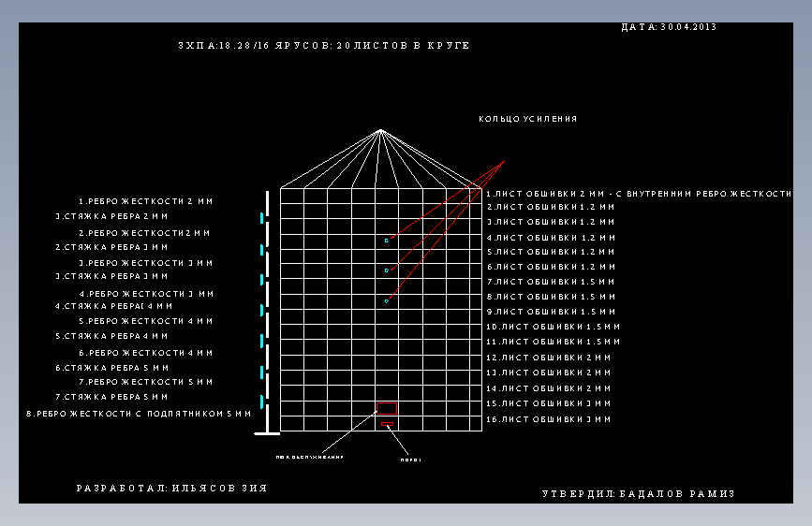Click the small red threshold rectangle at silo base
This screenshot has height=526, width=812.
[x=387, y=424]
